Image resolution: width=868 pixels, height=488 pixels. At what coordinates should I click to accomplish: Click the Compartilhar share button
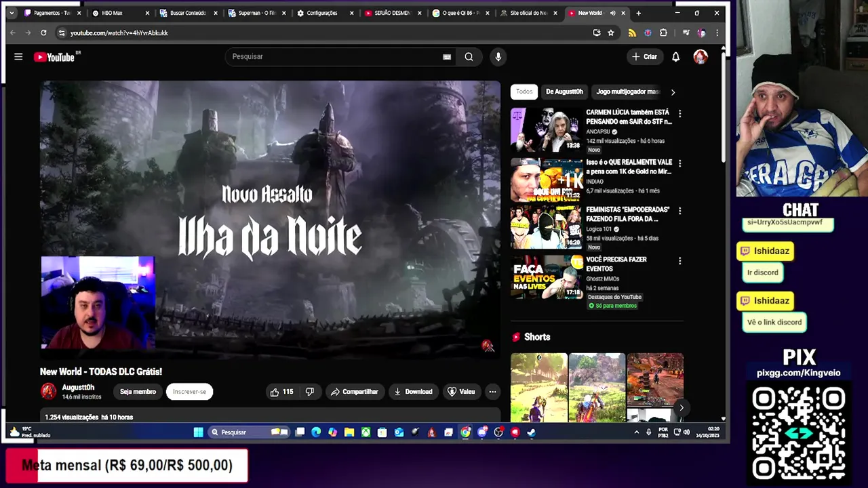(354, 392)
